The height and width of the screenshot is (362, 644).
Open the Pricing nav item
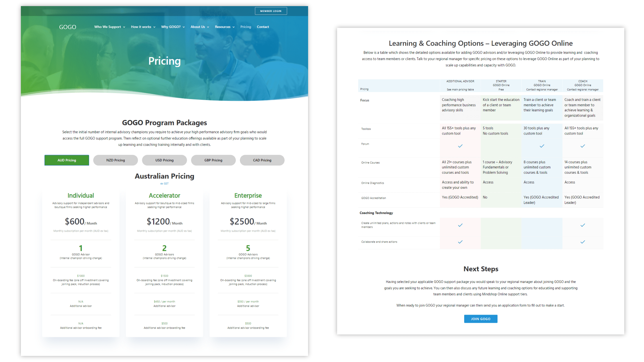pyautogui.click(x=246, y=27)
